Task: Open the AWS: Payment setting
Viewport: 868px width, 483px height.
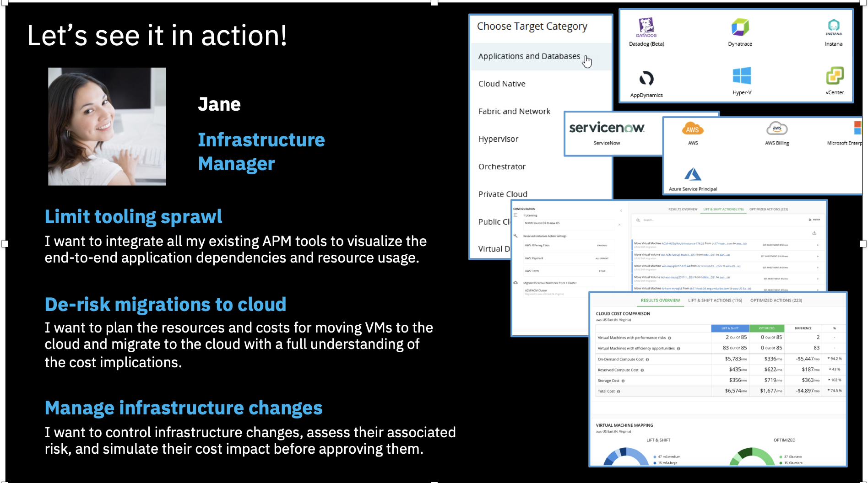Action: (569, 258)
